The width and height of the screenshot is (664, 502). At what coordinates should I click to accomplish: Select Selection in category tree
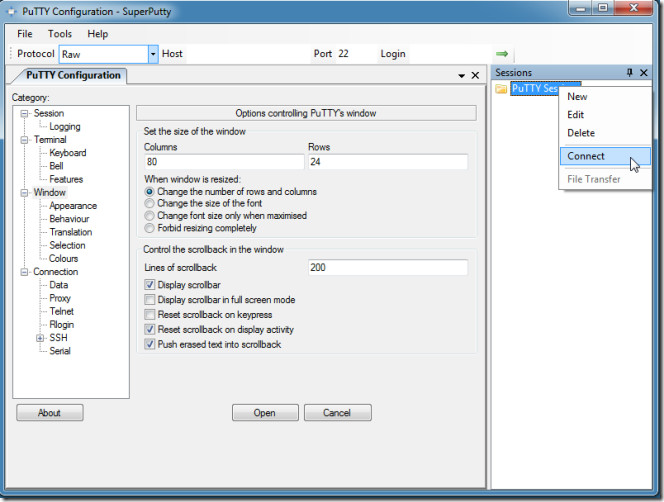tap(67, 245)
